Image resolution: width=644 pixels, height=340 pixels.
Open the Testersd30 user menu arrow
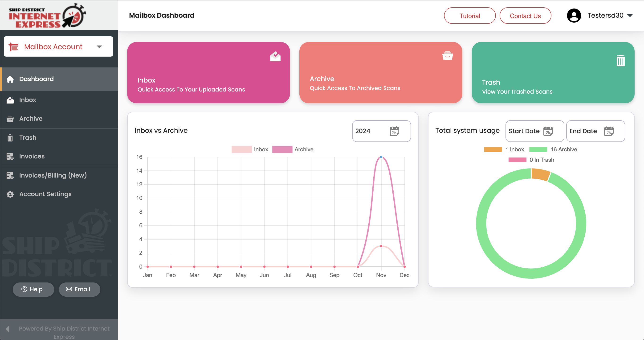click(630, 16)
